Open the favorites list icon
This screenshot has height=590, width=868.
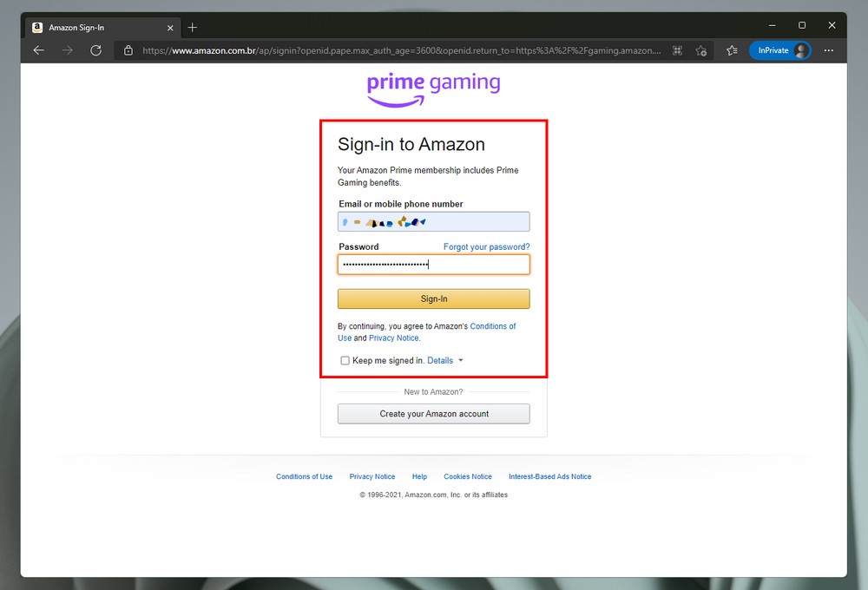click(732, 50)
